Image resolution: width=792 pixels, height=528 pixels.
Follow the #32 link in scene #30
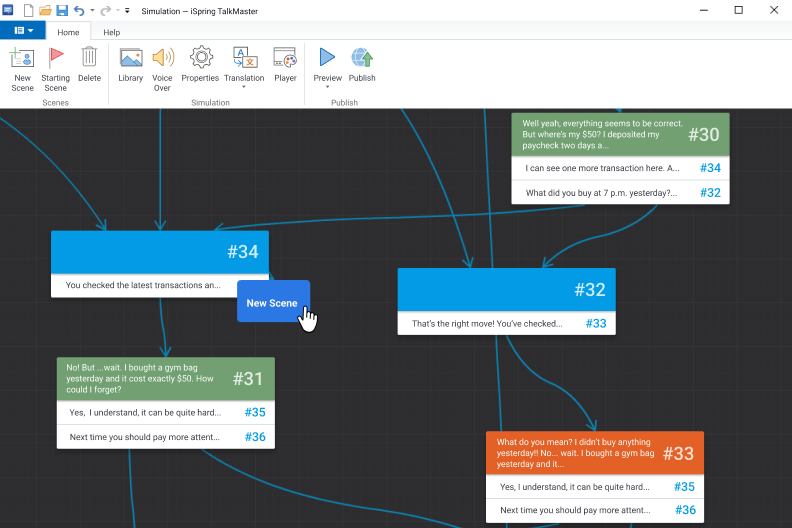[x=710, y=193]
